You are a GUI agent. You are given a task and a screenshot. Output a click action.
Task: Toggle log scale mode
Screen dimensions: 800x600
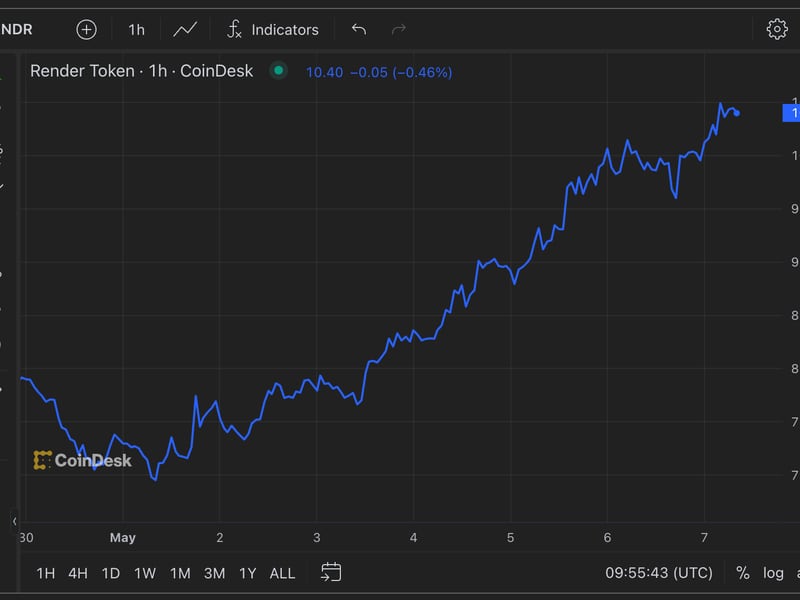pyautogui.click(x=773, y=573)
